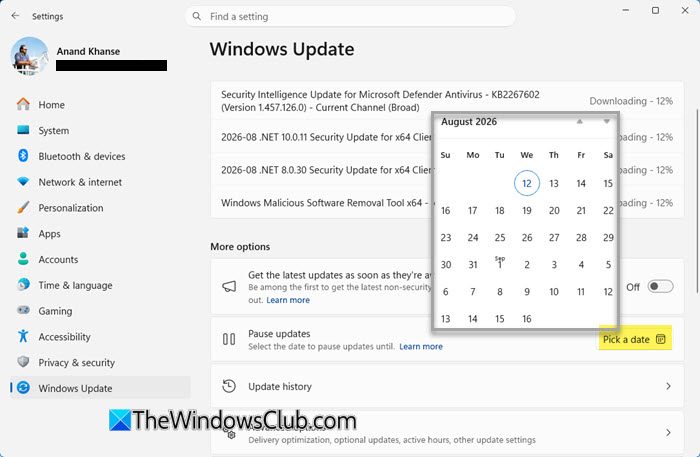The image size is (700, 457).
Task: Click the Privacy & security shield icon
Action: [23, 362]
